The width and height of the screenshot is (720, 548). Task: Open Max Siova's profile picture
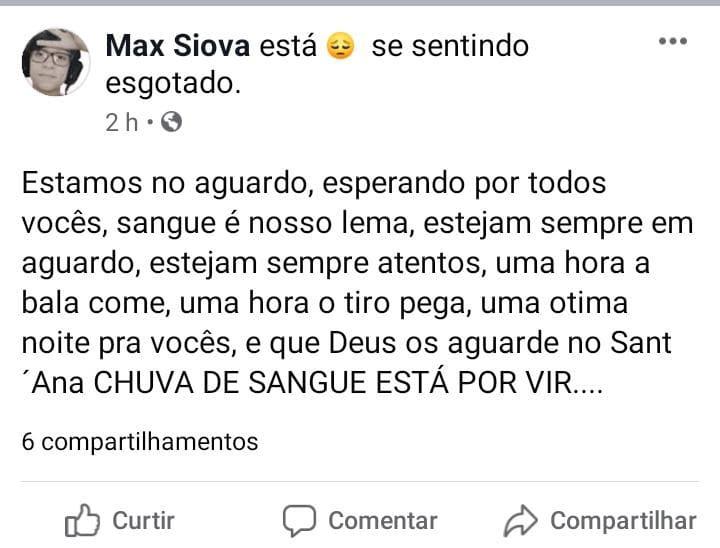[56, 62]
